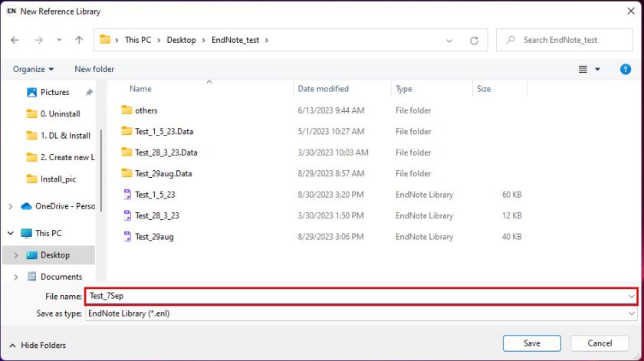Expand the Desktop tree node
Image resolution: width=644 pixels, height=361 pixels.
16,255
